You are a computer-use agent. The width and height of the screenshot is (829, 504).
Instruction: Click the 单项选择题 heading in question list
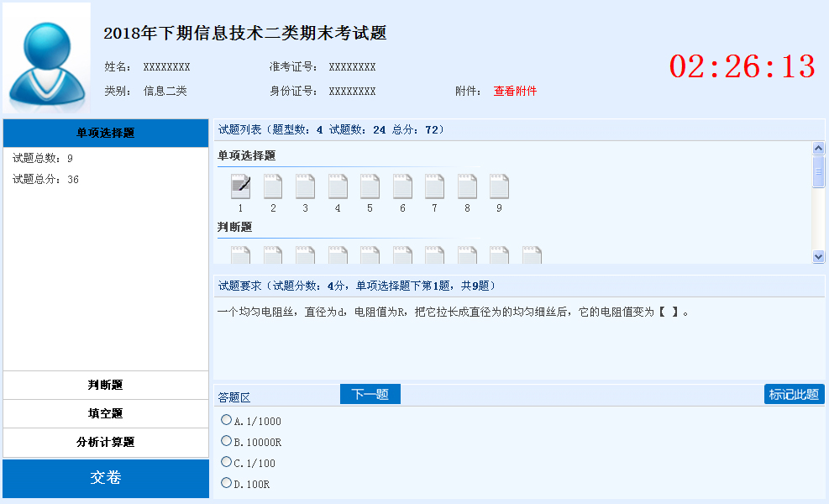[x=246, y=155]
